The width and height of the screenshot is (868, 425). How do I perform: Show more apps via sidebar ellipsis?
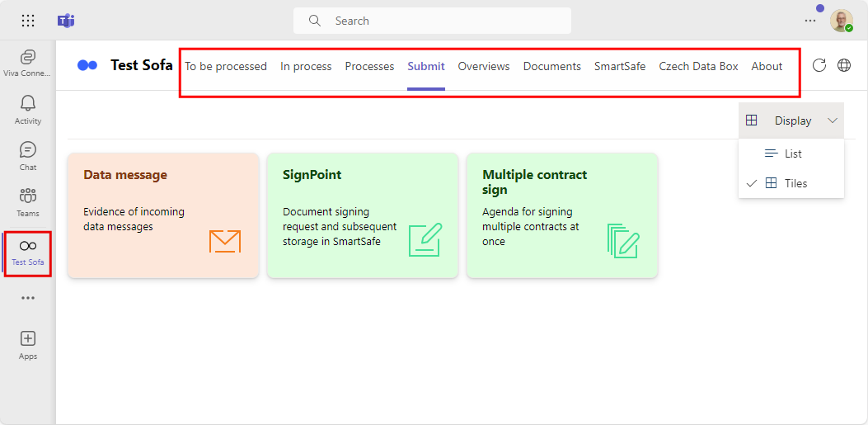tap(28, 298)
